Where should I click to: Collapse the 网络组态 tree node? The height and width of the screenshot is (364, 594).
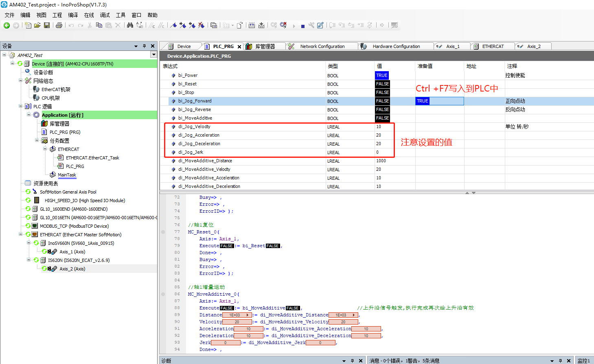20,81
